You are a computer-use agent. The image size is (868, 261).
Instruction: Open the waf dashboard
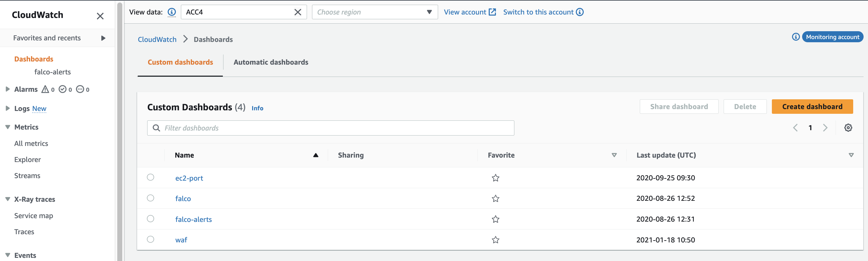click(x=181, y=240)
